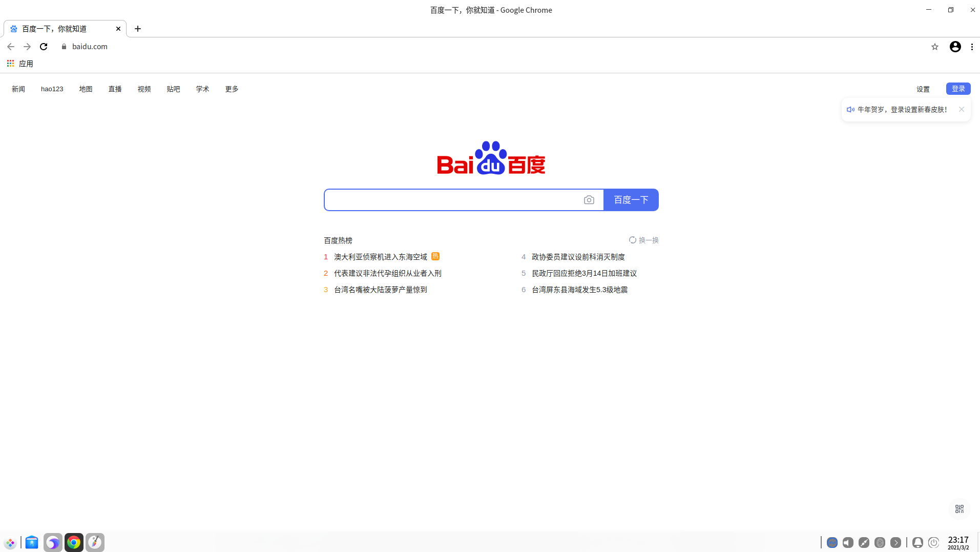Open the Chrome profile avatar
The height and width of the screenshot is (552, 980).
pyautogui.click(x=955, y=47)
